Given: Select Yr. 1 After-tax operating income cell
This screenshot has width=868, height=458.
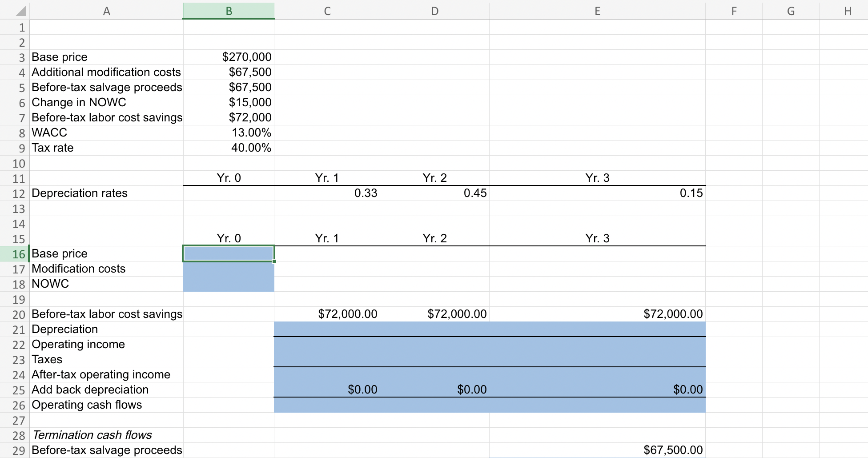Looking at the screenshot, I should click(327, 374).
